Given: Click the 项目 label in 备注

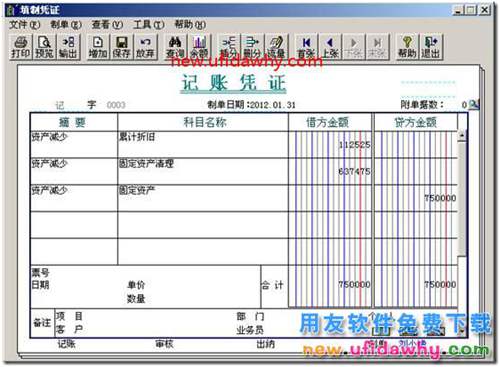Looking at the screenshot, I should pos(69,316).
